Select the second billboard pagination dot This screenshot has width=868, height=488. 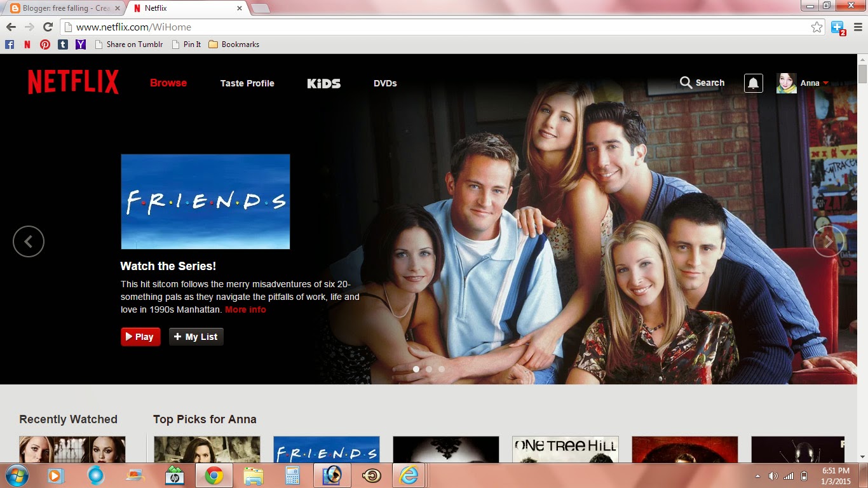coord(429,369)
